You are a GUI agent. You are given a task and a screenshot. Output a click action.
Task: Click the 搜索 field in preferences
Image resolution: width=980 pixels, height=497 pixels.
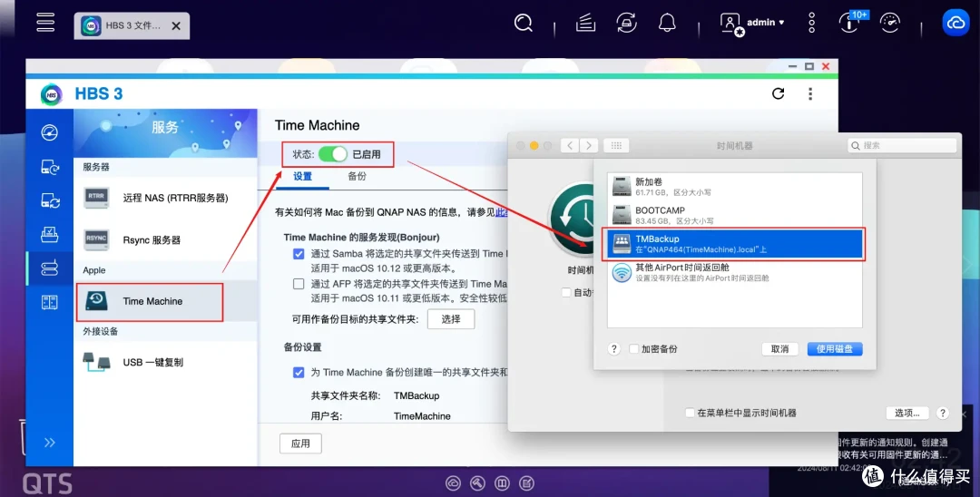[902, 145]
